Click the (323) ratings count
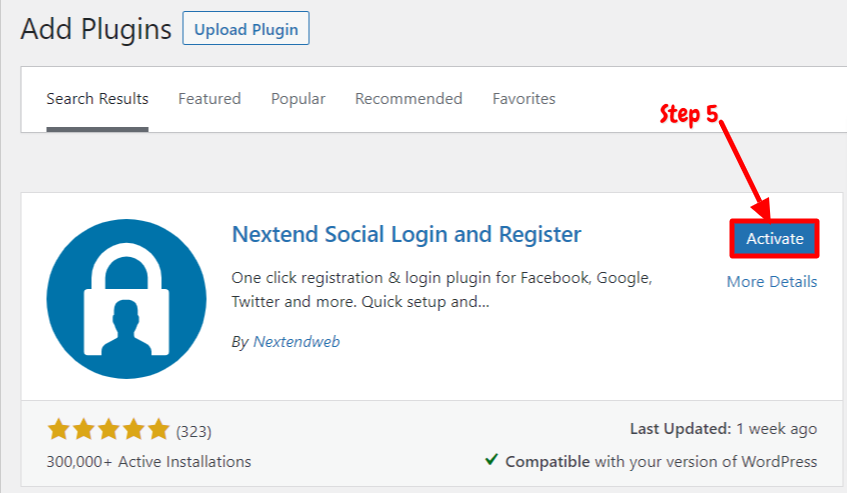 [193, 431]
